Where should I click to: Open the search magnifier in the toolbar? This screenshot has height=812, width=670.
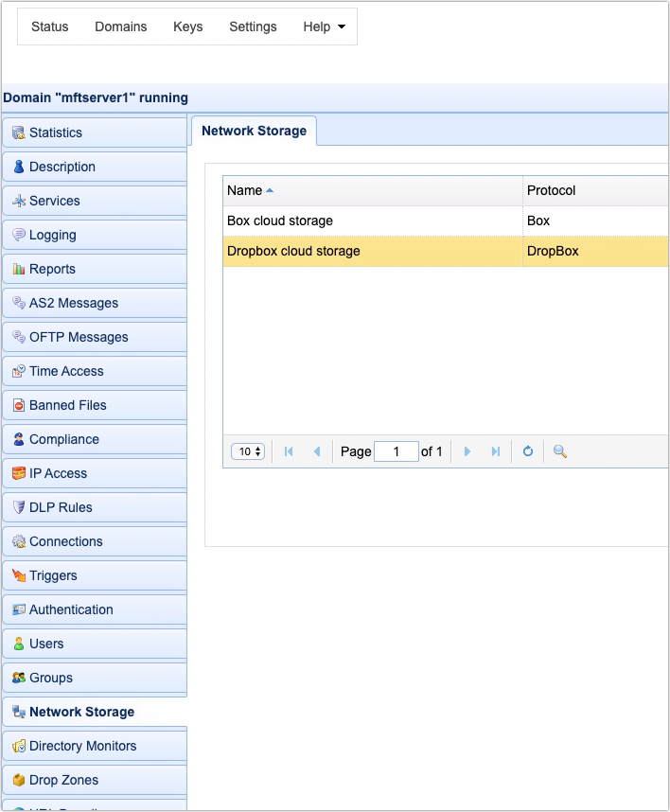coord(558,451)
